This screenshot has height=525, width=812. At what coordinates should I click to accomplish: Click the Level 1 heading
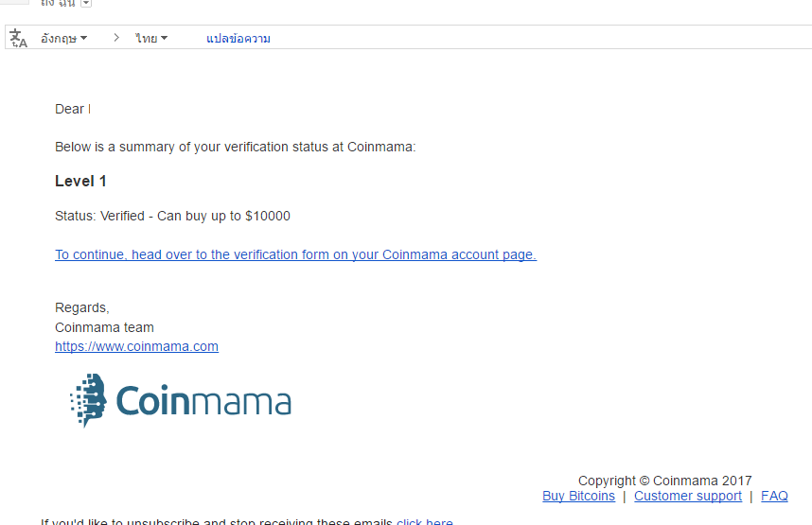[80, 182]
